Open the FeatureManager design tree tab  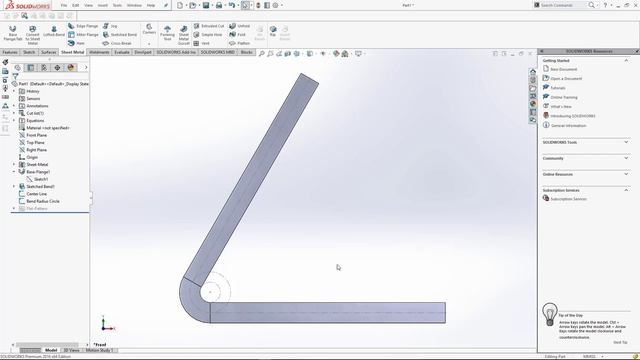coord(17,67)
